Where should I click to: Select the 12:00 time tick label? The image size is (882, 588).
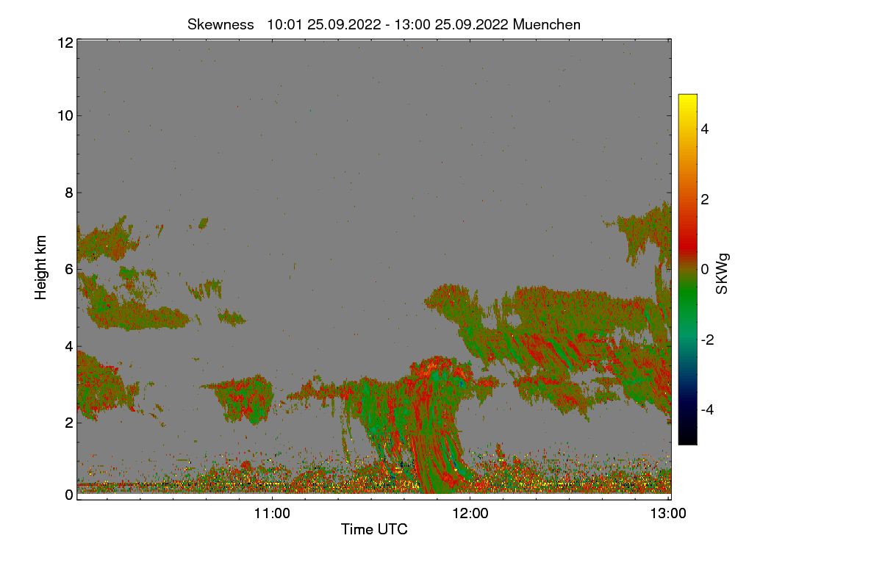(470, 514)
